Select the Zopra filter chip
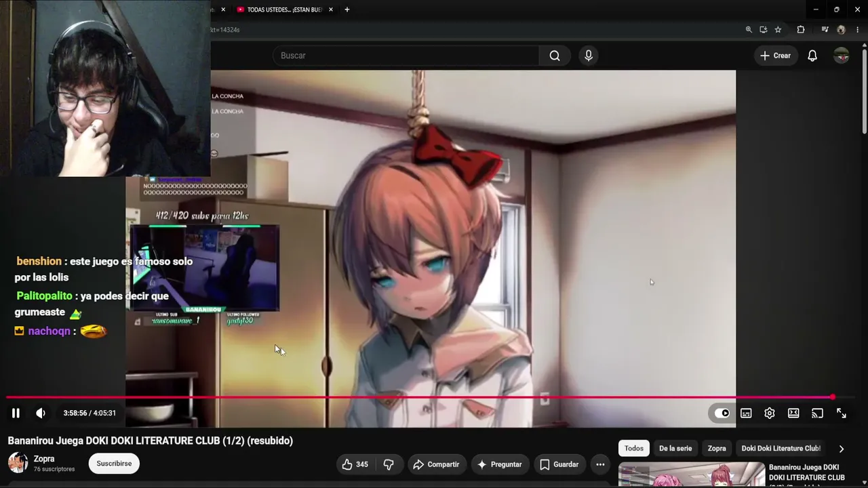This screenshot has height=488, width=868. tap(717, 448)
